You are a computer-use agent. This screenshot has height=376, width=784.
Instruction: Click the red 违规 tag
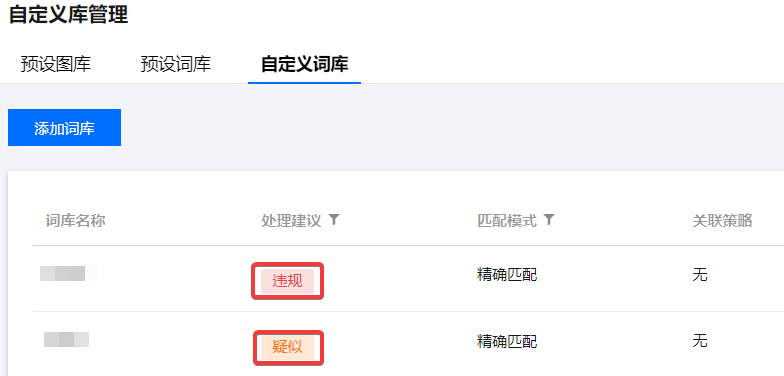(288, 281)
